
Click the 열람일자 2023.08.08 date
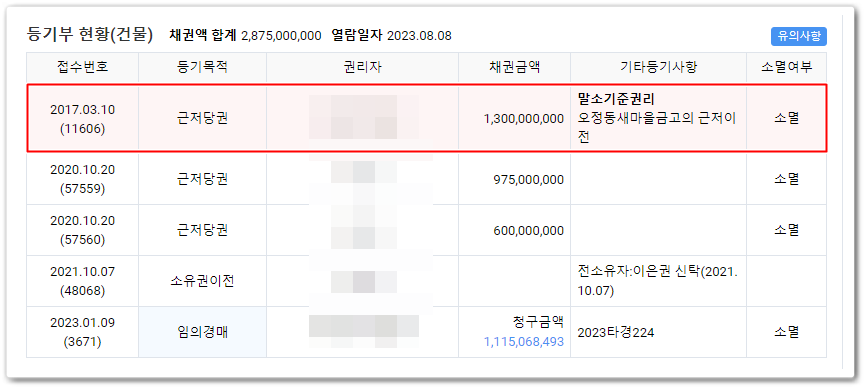(x=391, y=36)
